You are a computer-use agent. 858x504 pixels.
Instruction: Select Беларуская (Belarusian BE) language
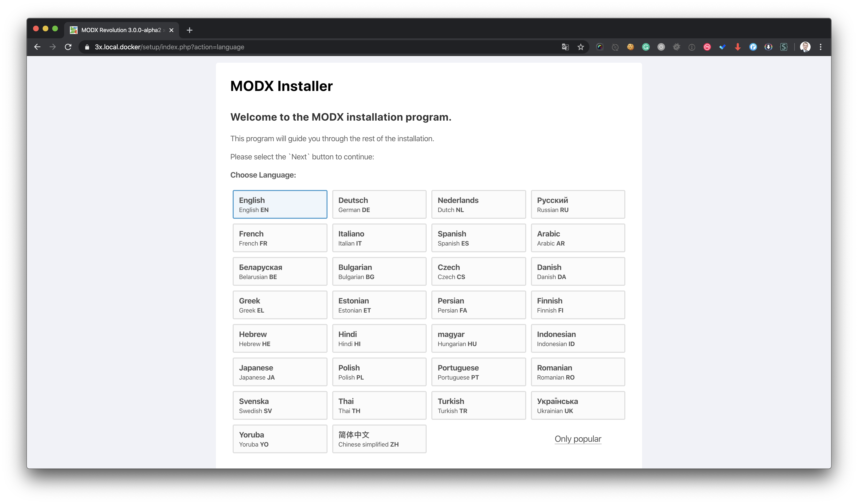280,271
